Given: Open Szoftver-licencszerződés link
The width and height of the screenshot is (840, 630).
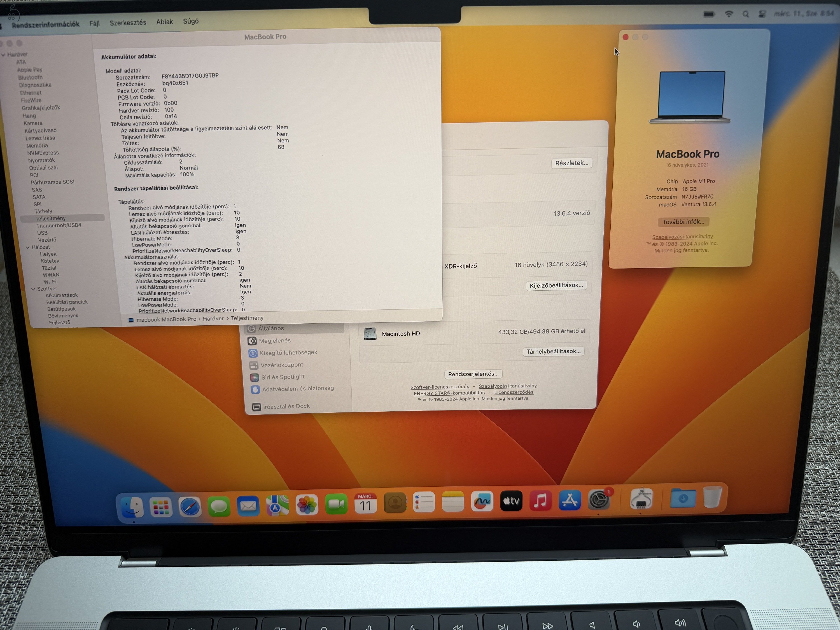Looking at the screenshot, I should tap(440, 387).
